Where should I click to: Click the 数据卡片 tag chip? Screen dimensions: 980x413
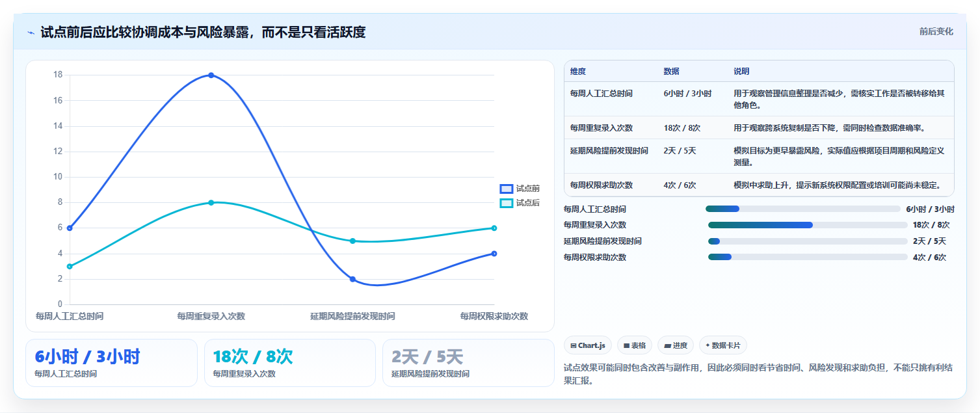coord(724,345)
